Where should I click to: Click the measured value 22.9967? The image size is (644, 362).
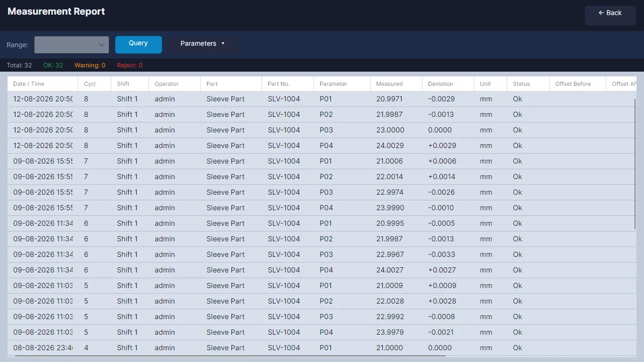pos(390,255)
